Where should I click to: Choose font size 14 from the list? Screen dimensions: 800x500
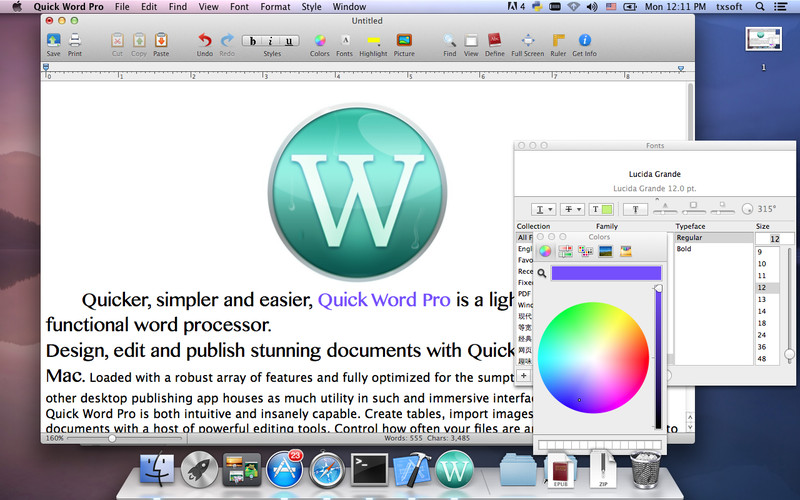point(767,311)
